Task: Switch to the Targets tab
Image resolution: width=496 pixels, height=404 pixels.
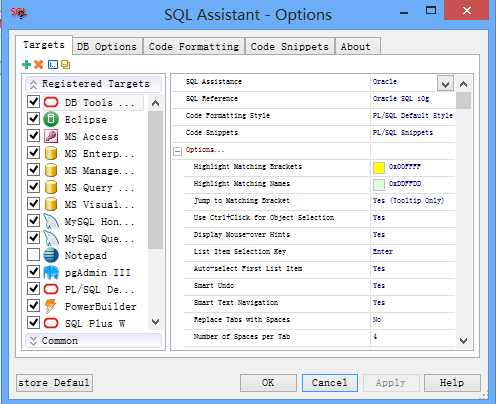Action: (x=44, y=45)
